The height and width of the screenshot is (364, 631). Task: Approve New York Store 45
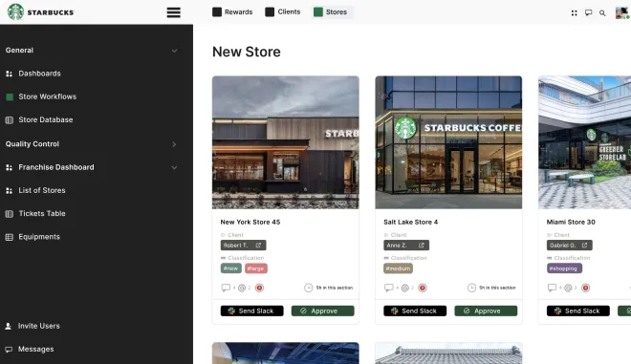pos(323,310)
